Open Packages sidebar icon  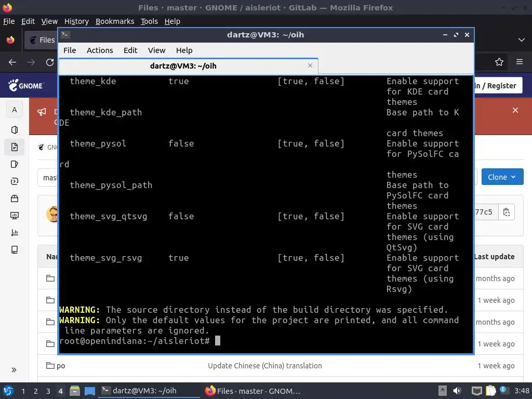pos(14,198)
